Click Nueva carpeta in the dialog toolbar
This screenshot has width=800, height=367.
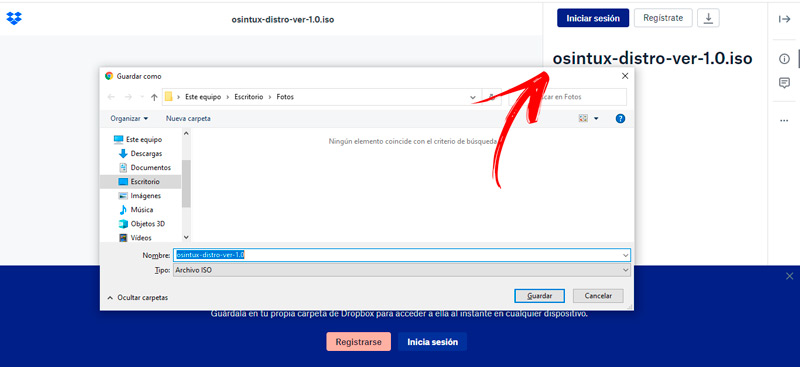coord(188,118)
